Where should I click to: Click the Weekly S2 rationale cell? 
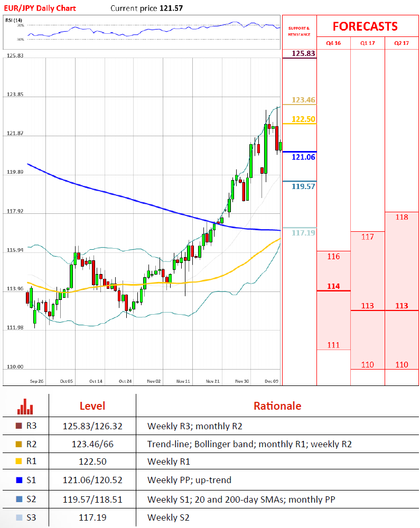[x=169, y=517]
